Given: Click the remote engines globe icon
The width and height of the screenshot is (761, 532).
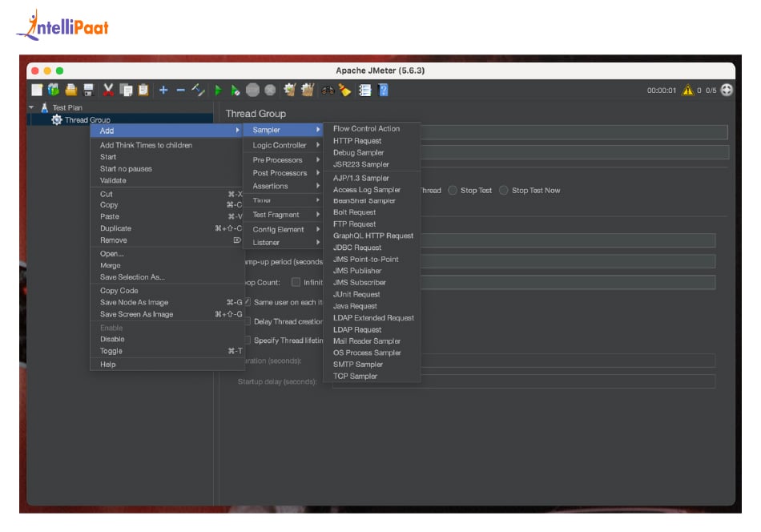Looking at the screenshot, I should coord(727,90).
